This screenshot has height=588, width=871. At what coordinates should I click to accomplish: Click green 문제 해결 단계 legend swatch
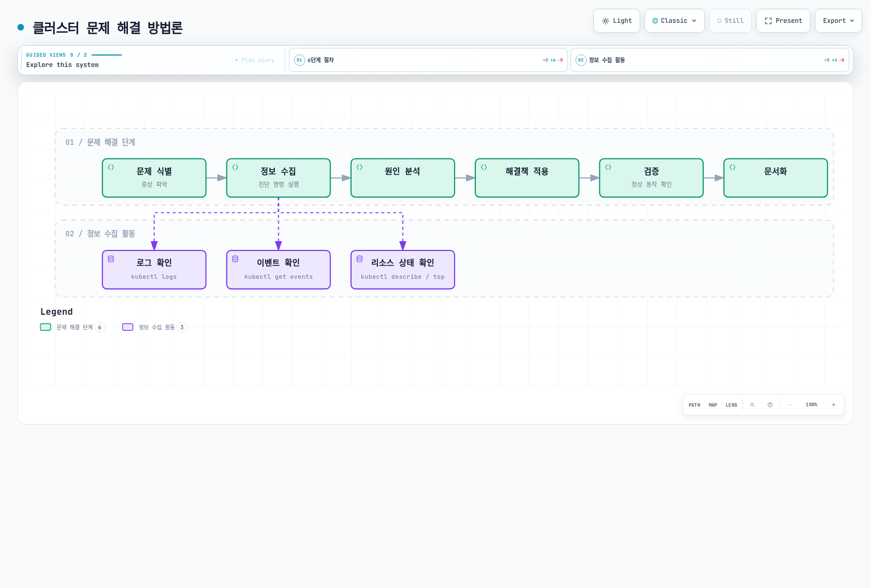point(46,327)
